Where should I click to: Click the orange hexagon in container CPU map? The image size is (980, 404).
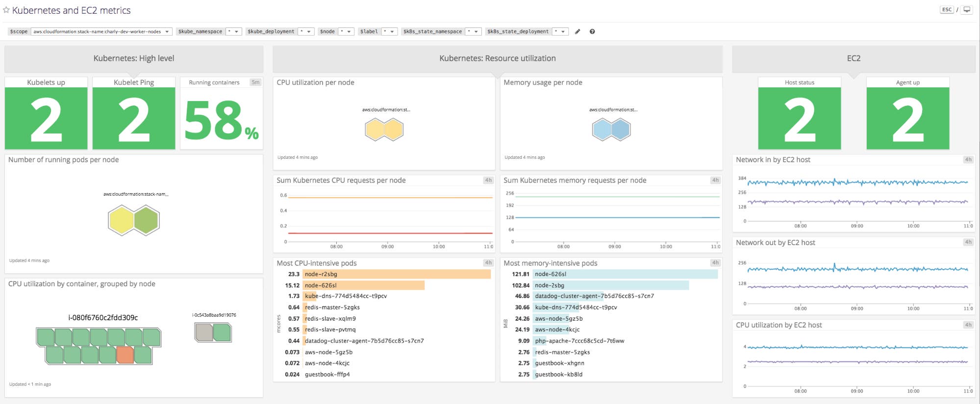click(125, 355)
